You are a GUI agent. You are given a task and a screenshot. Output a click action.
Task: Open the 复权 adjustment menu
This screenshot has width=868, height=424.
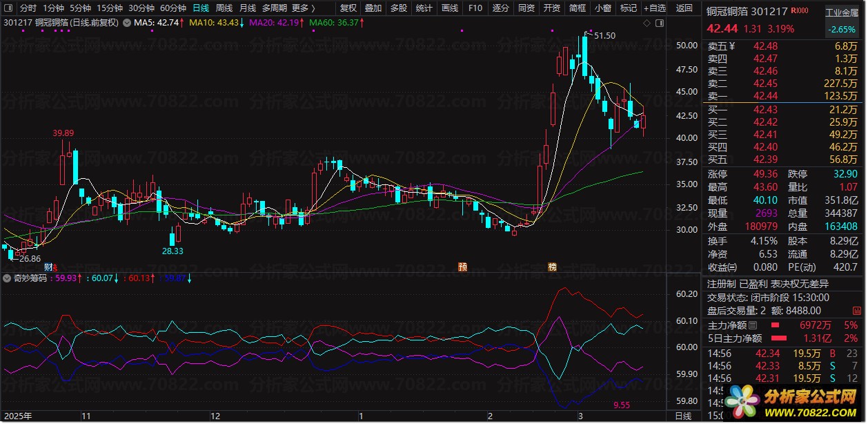coord(349,8)
